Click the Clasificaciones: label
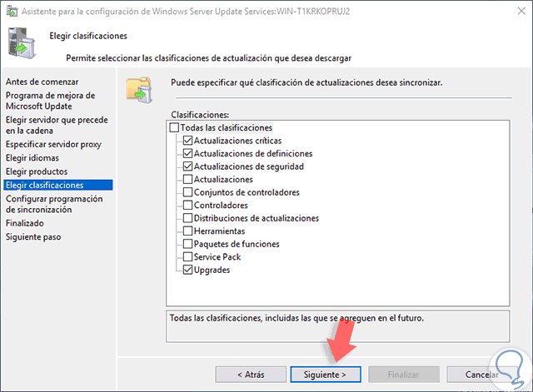 coord(200,115)
